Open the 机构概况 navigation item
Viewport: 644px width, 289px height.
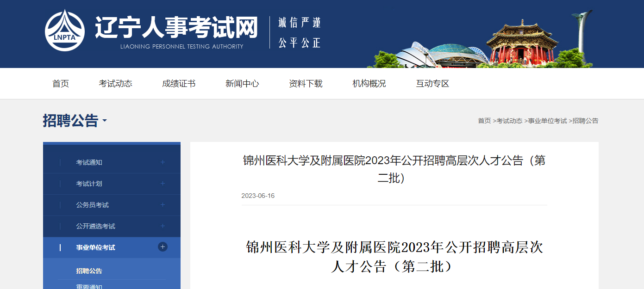369,84
